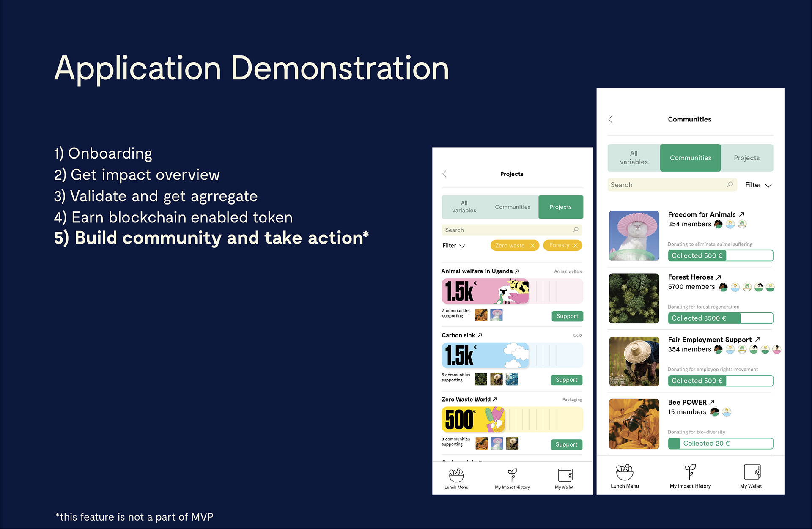
Task: Switch to Communities tab in Projects screen
Action: [x=512, y=207]
